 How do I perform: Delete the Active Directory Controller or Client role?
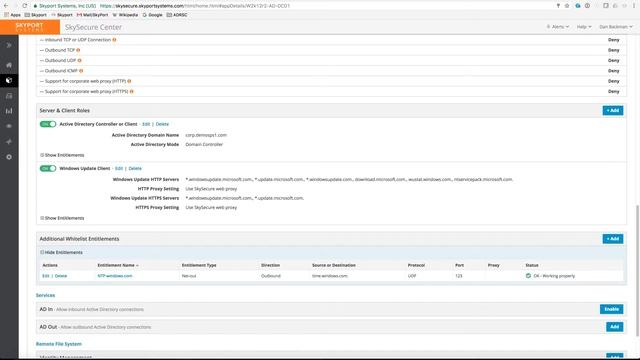pos(162,124)
